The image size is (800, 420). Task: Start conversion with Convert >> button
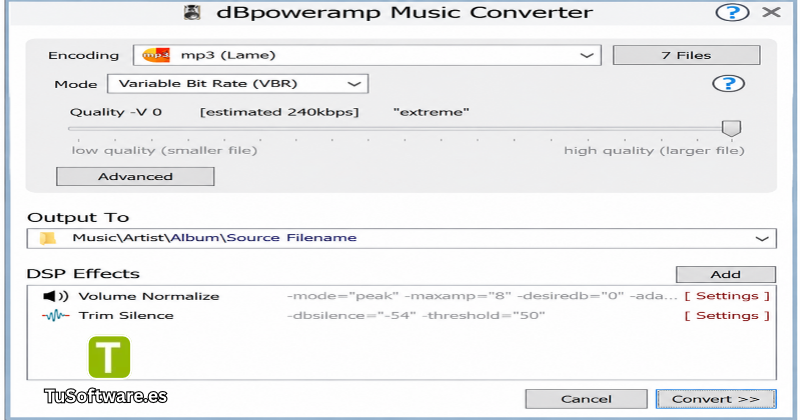(x=716, y=399)
